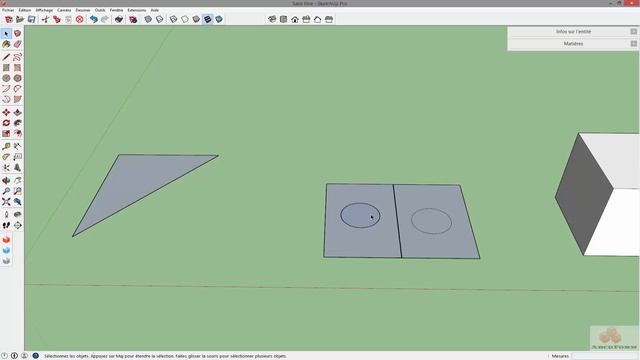Select the Orbit tool

point(6,180)
